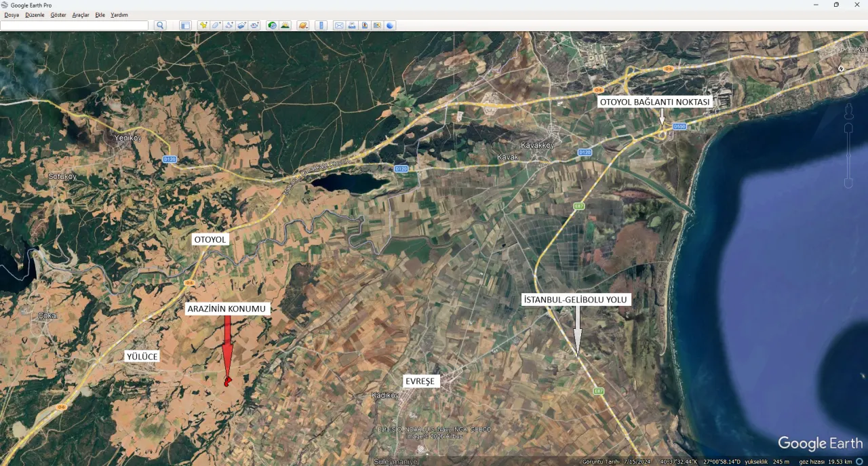
Task: Select the Add Path tool
Action: [229, 26]
